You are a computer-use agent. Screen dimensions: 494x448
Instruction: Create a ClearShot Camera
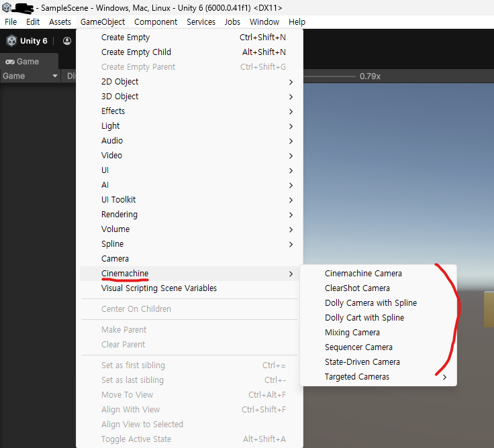click(x=379, y=288)
